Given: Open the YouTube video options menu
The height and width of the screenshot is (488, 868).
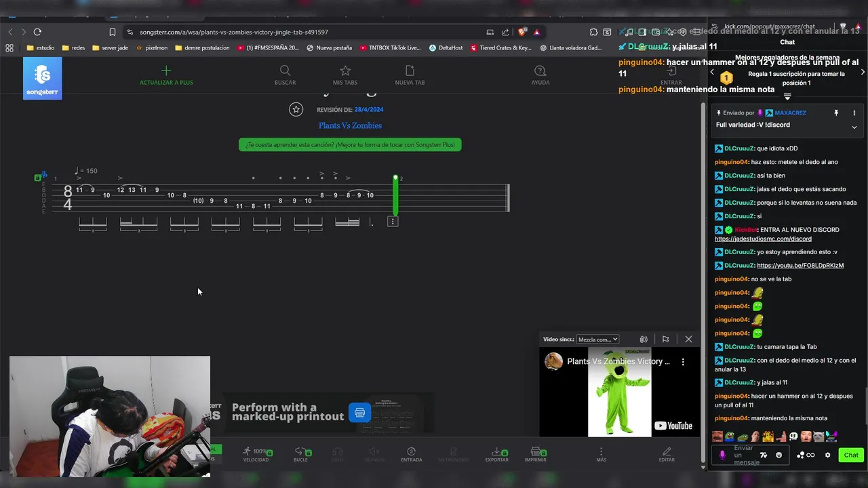Looking at the screenshot, I should 683,362.
